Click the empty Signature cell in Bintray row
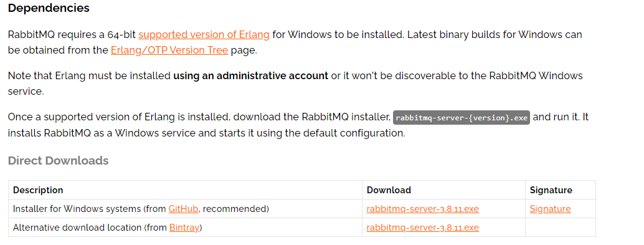The image size is (644, 245). (560, 228)
